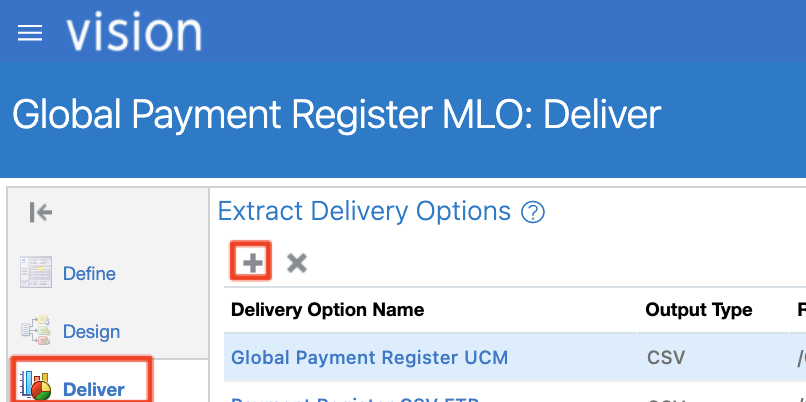
Task: Select the CSV cell in first row
Action: click(662, 357)
